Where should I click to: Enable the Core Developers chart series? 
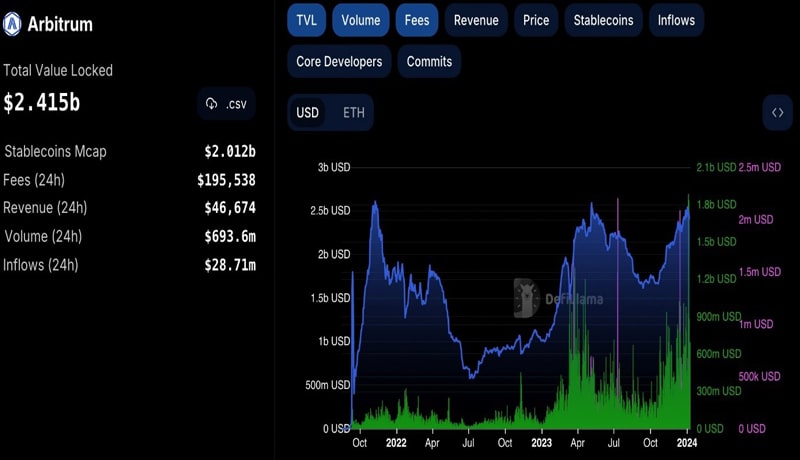pyautogui.click(x=339, y=62)
